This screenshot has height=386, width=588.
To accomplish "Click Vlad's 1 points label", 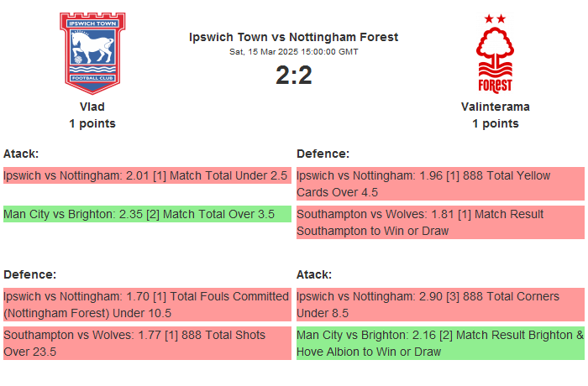I will [x=92, y=123].
